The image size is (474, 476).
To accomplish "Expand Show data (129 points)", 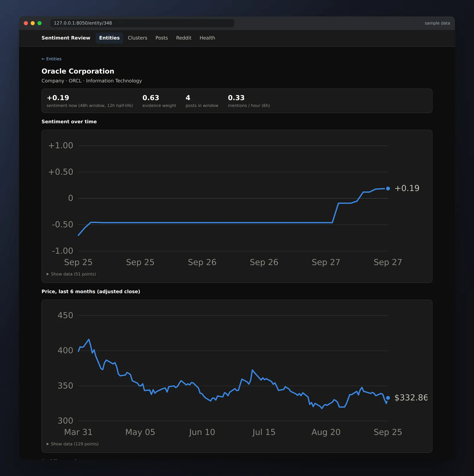I will tap(73, 444).
